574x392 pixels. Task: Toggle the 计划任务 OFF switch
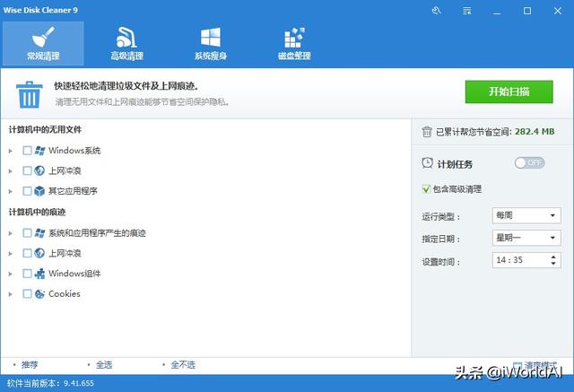click(529, 163)
